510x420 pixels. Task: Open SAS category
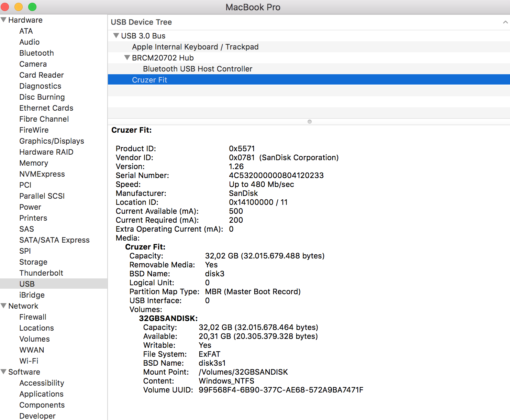tap(27, 229)
